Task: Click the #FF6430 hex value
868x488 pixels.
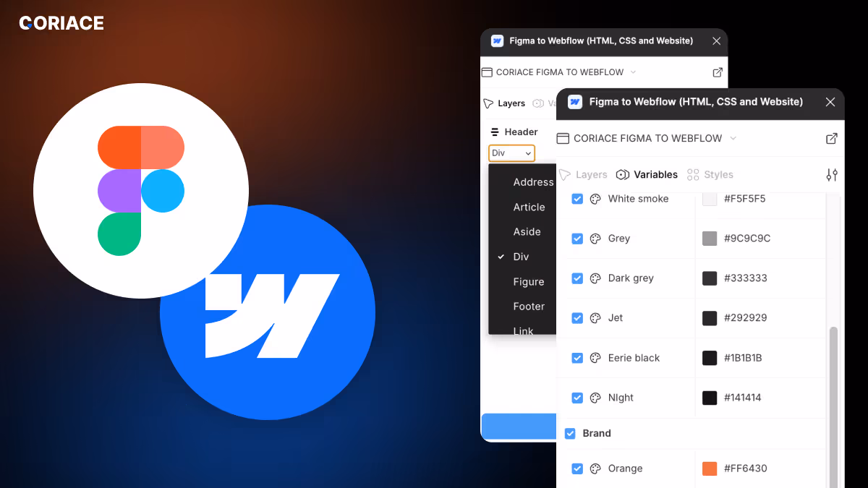Action: (746, 468)
